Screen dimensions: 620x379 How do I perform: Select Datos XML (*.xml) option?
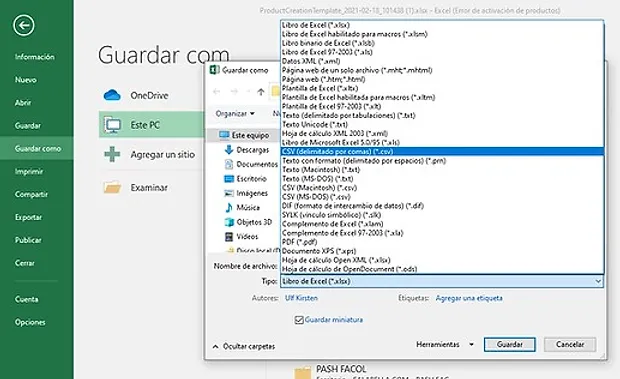[442, 61]
